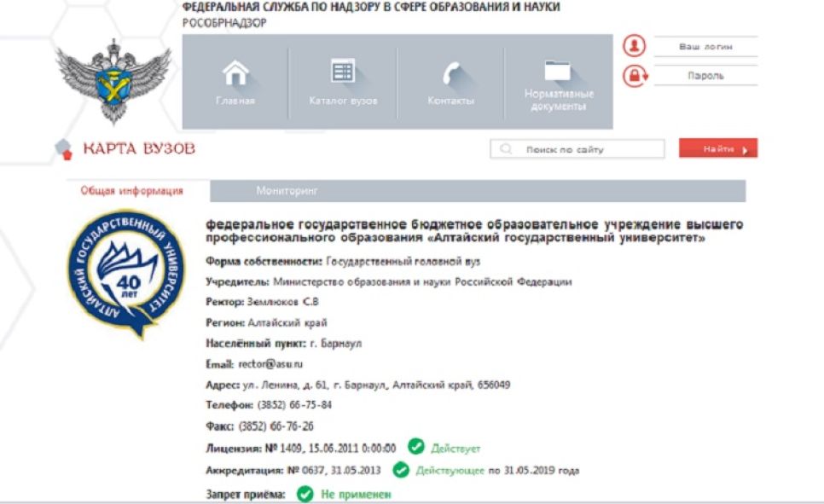Screen dimensions: 824x504
Task: Click the fax number (3852) 66-76-26
Action: [276, 426]
